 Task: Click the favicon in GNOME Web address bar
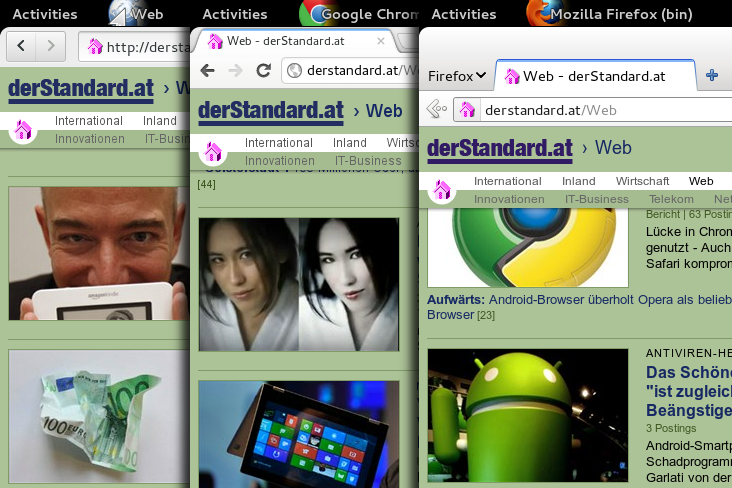(x=95, y=46)
